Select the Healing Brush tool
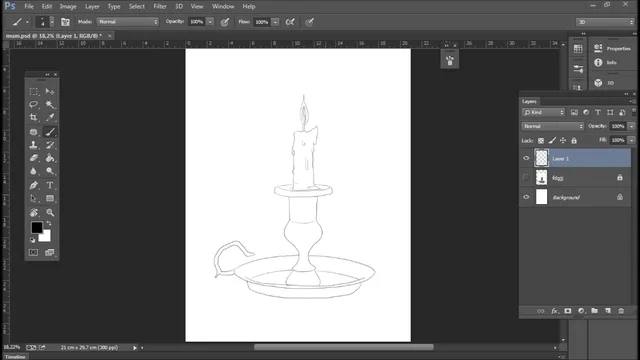This screenshot has height=360, width=640. pos(33,132)
